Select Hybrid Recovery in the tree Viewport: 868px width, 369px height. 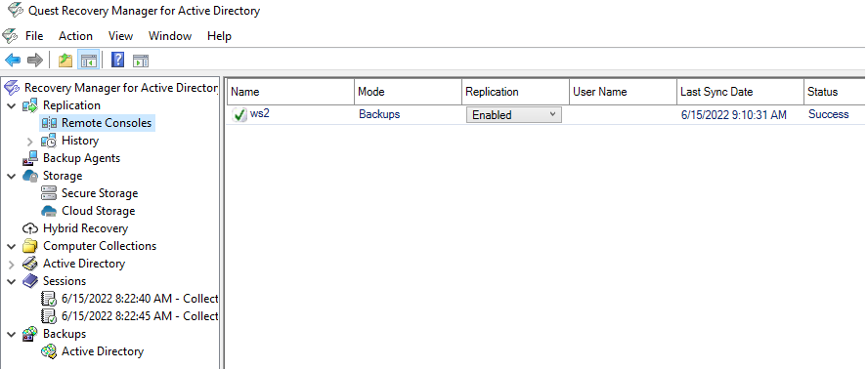(x=85, y=228)
